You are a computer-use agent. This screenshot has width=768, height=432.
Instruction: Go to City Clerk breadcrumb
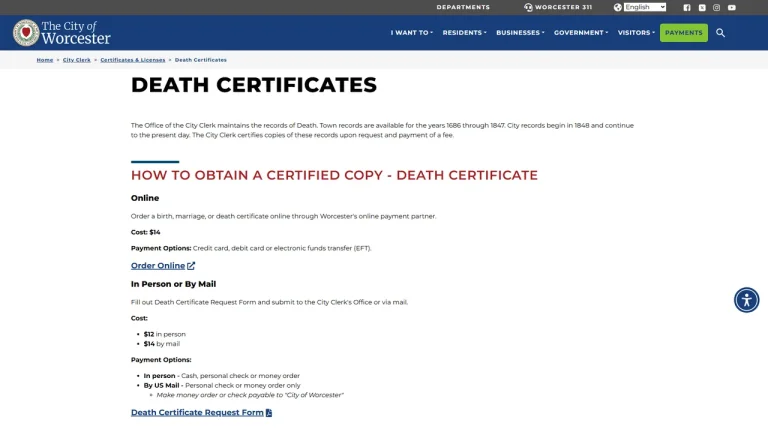coord(76,60)
